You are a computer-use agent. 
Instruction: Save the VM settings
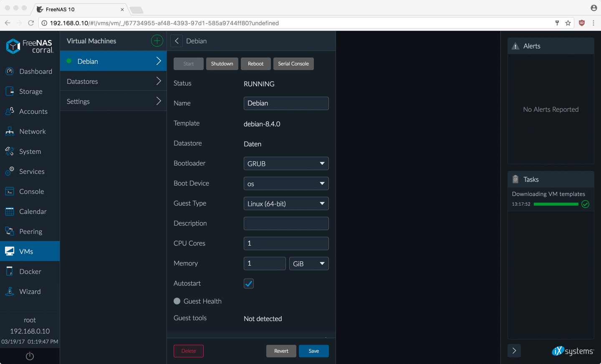pos(314,351)
